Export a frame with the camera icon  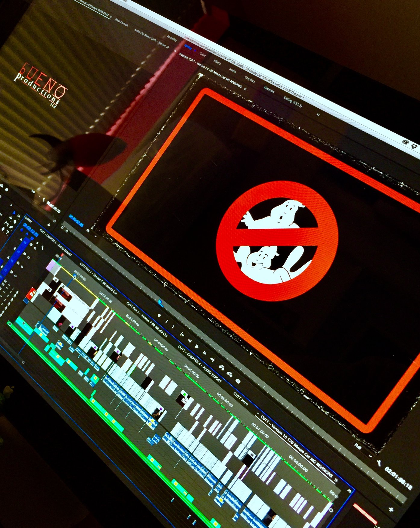pyautogui.click(x=238, y=381)
